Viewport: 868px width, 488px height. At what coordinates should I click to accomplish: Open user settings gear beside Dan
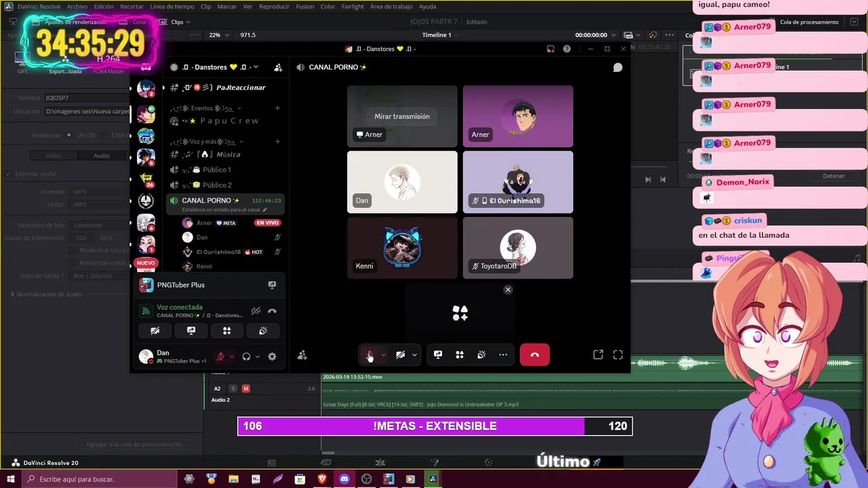tap(272, 357)
